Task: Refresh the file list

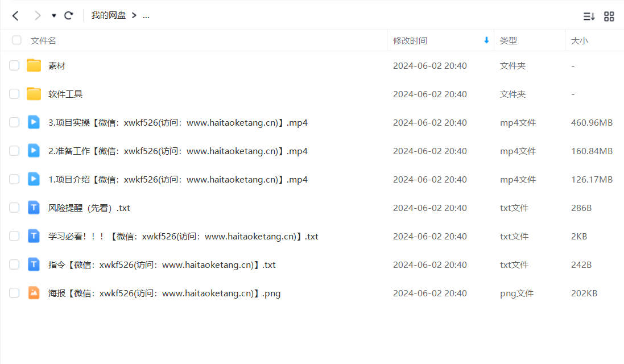Action: point(69,15)
